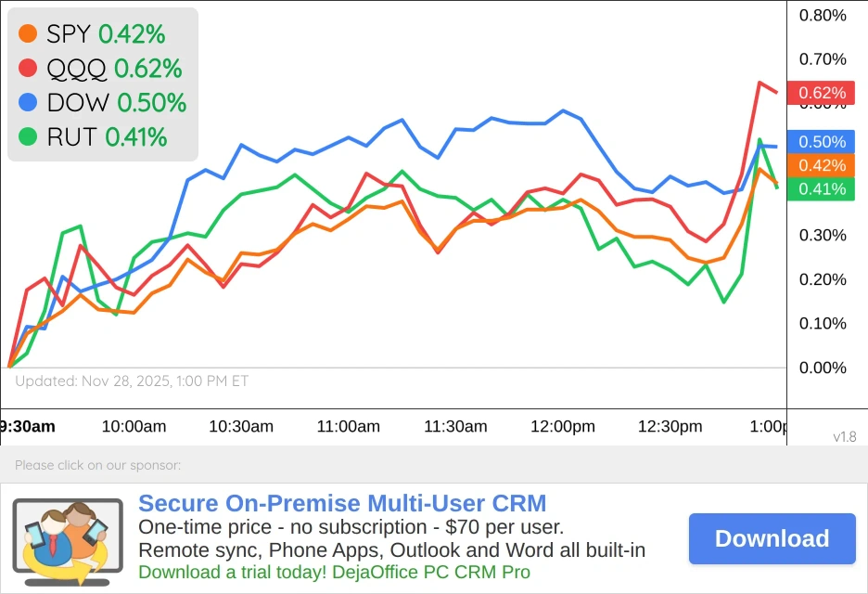Click the 12:00pm time axis marker
This screenshot has width=868, height=594.
(563, 427)
